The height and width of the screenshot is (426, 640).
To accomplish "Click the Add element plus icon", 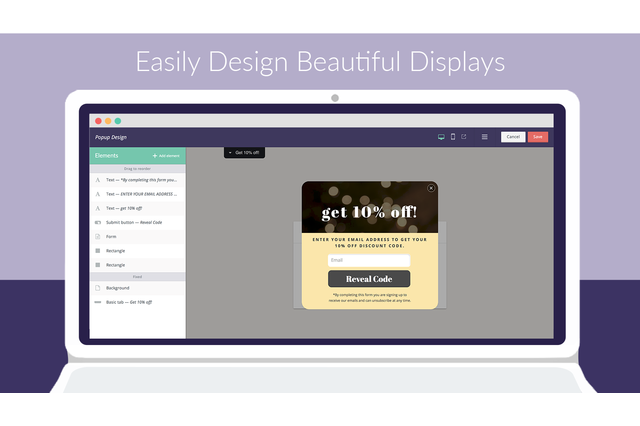I will [155, 156].
